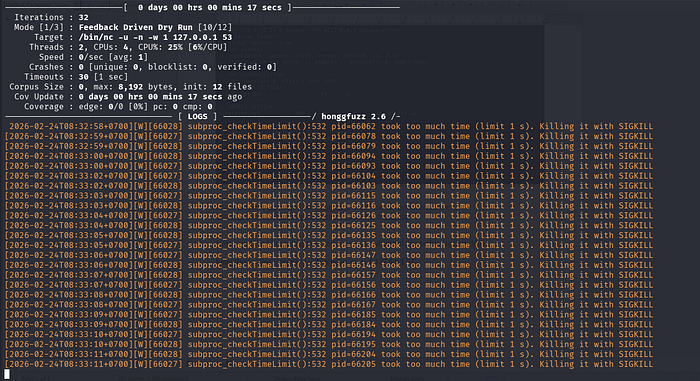Click the Threads line showing CPUs: 4

[x=128, y=47]
